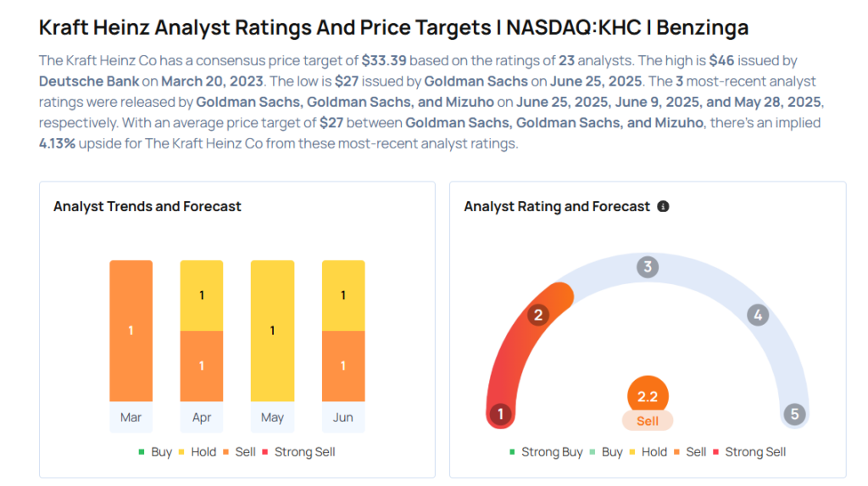Toggle Hold legend in Trends chart
The height and width of the screenshot is (486, 868).
[x=197, y=452]
